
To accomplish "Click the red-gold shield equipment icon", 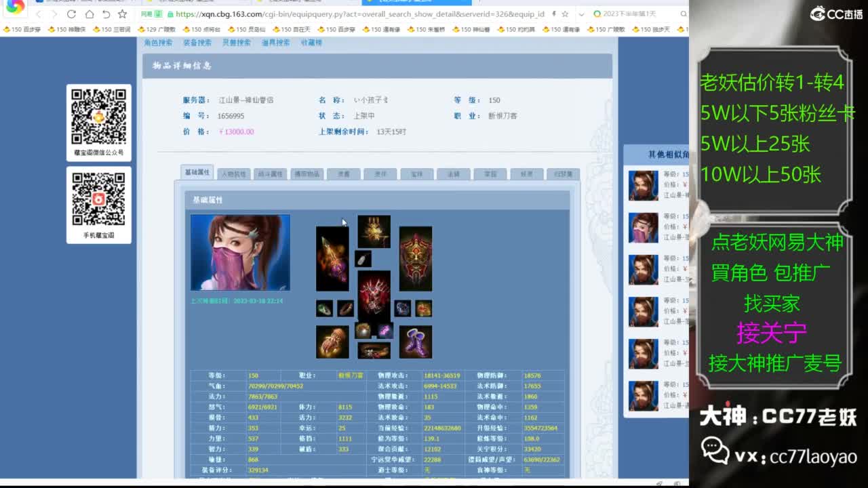I will point(416,259).
